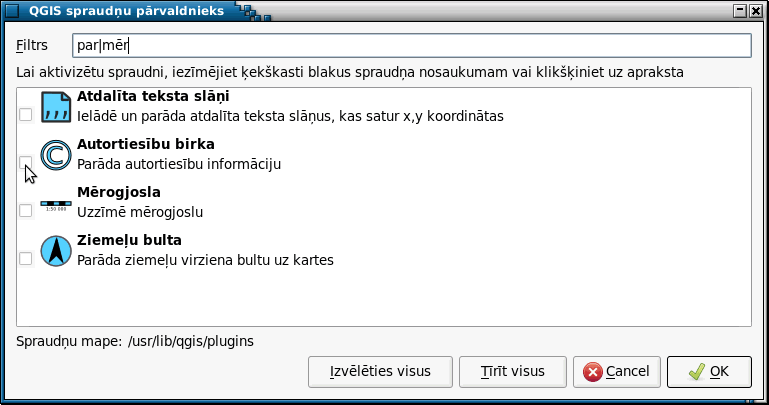Click the Ziemeļu bulta north arrow icon
The height and width of the screenshot is (405, 769).
56,251
